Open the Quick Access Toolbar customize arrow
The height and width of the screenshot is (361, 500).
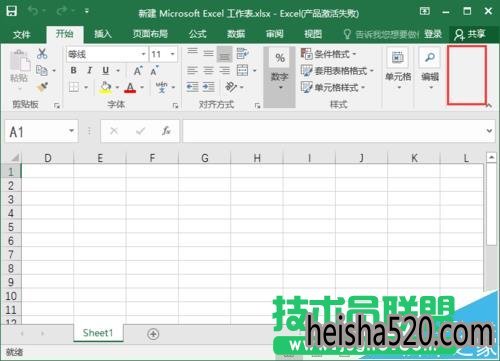click(x=87, y=11)
